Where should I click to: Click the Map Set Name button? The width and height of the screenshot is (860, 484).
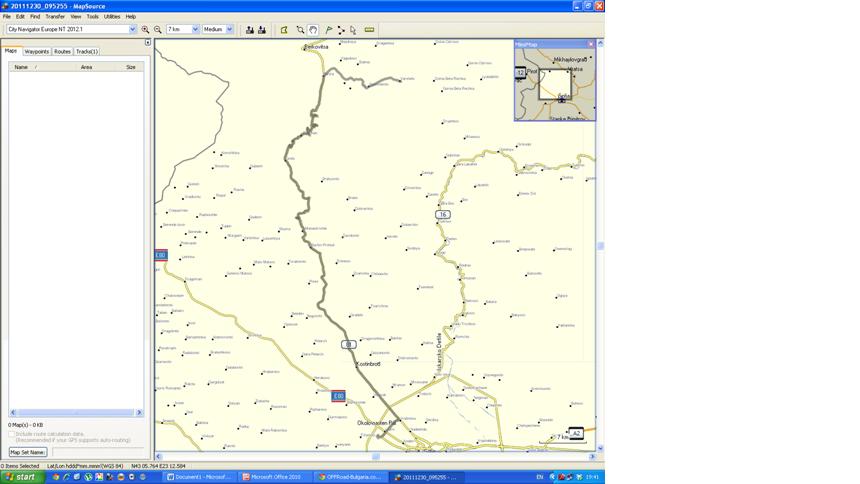(28, 452)
